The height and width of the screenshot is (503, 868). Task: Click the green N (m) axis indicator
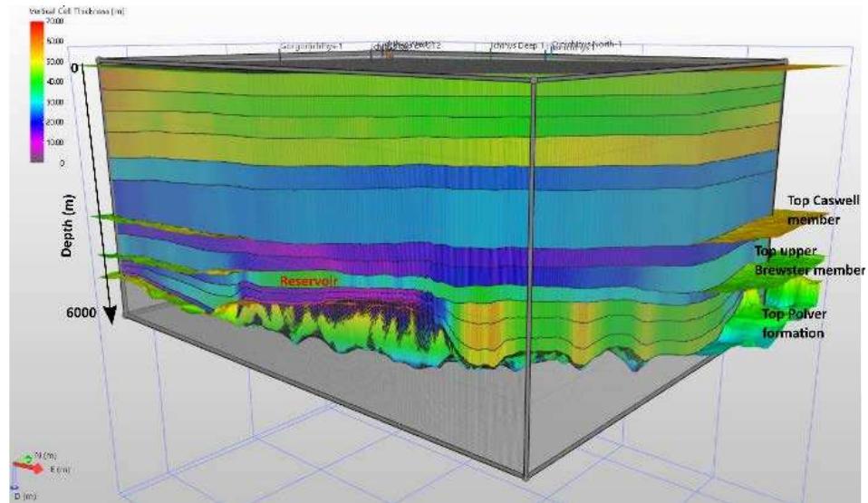[x=28, y=458]
